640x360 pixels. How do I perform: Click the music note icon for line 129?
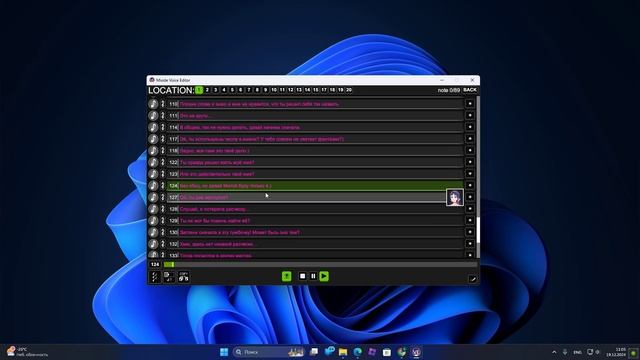pos(153,221)
